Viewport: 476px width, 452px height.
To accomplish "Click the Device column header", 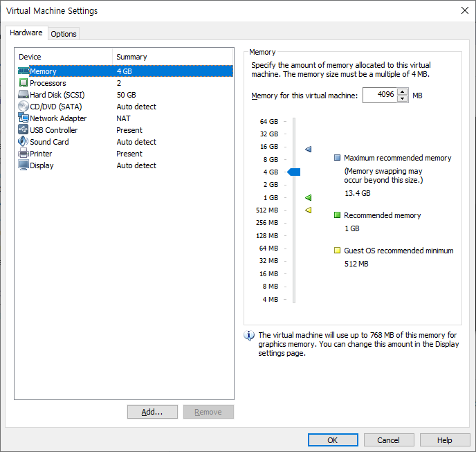I will click(x=64, y=57).
